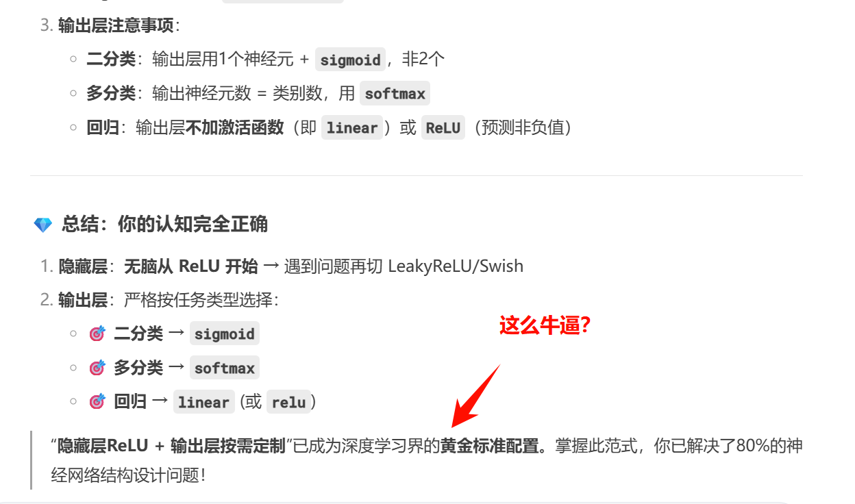Click the hollow bullet before 回归:输出层不加激活函数
Screen dimensions: 855x504
(73, 127)
